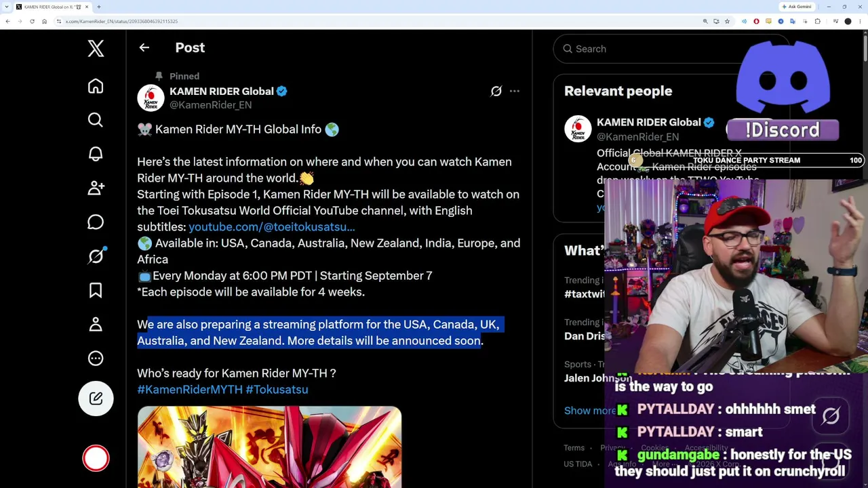
Task: Click the text "Each episode will be available for 4 weeks."
Action: (254, 291)
